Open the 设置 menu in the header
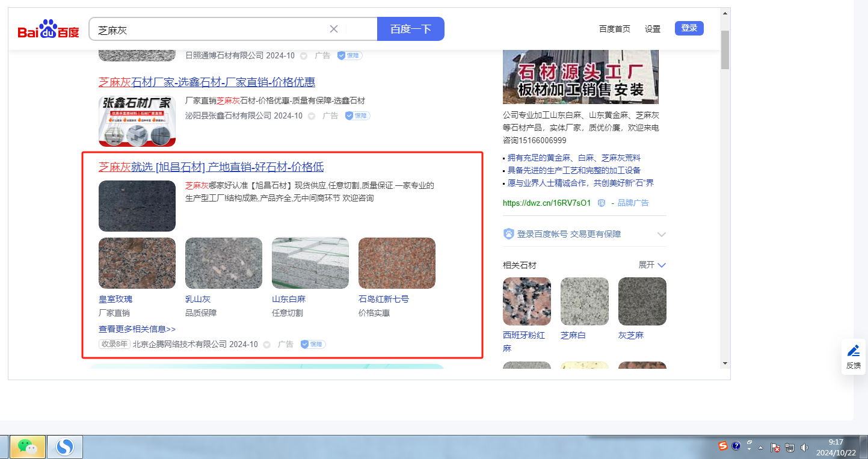The height and width of the screenshot is (459, 868). [x=653, y=29]
